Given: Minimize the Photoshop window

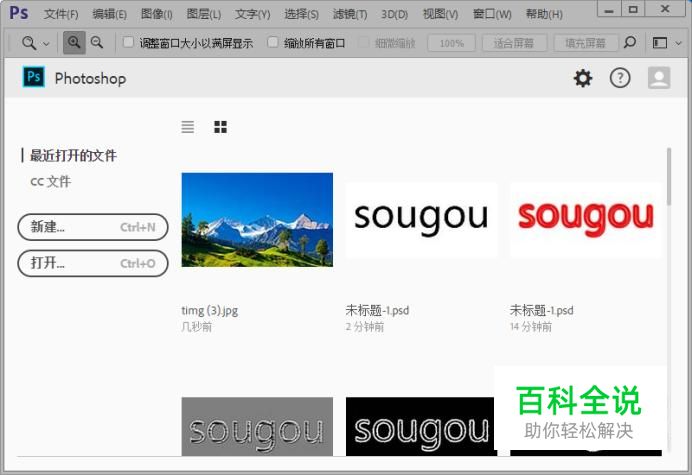Looking at the screenshot, I should [x=609, y=9].
